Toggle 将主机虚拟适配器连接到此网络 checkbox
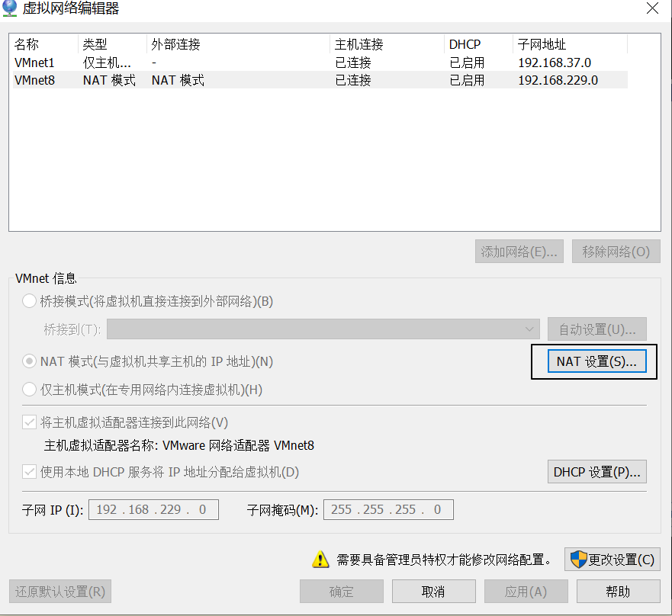 [x=29, y=422]
